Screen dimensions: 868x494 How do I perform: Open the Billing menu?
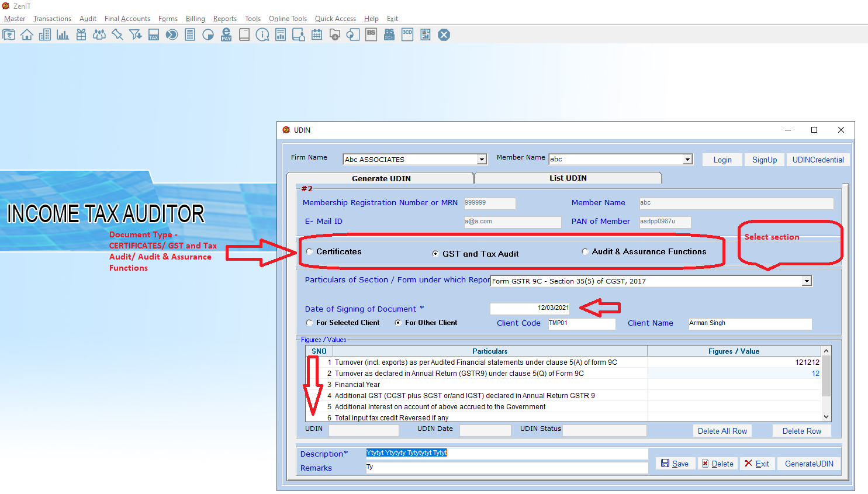(x=195, y=19)
